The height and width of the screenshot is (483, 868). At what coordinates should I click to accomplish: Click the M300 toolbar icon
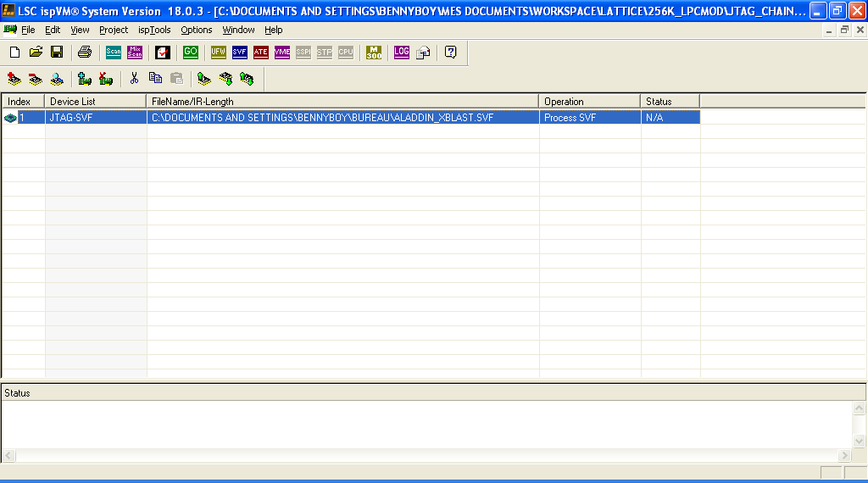(374, 52)
